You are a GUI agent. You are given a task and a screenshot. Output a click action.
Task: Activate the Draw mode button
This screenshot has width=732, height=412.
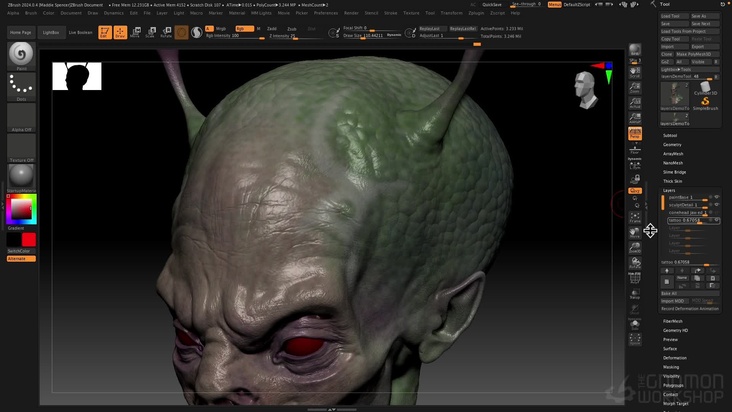120,32
